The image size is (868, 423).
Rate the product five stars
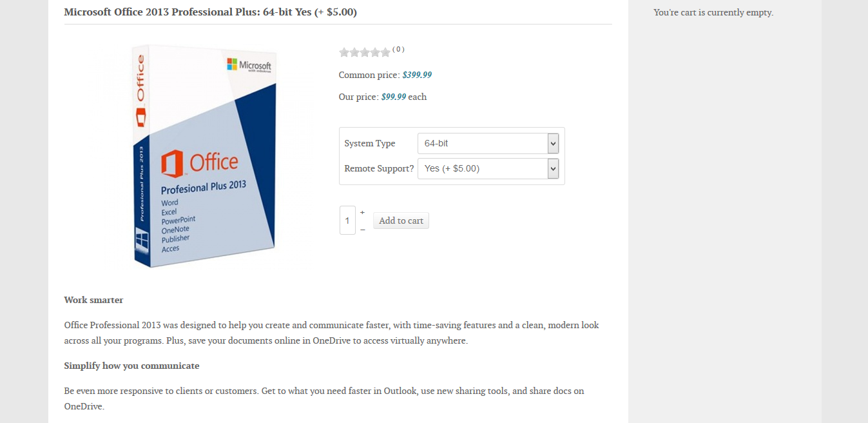[x=385, y=52]
